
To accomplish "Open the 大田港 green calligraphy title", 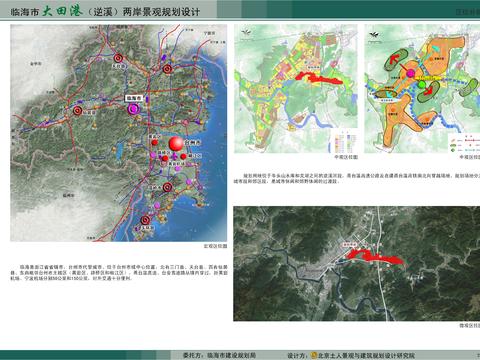I will (x=62, y=11).
